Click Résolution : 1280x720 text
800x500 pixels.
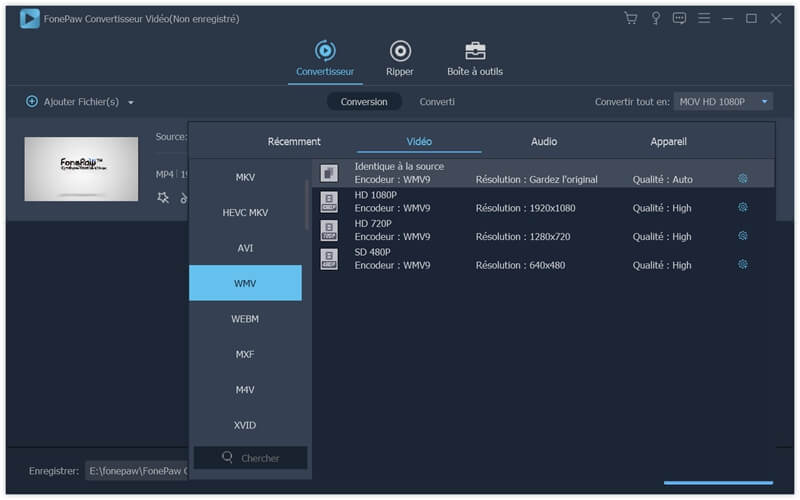[x=523, y=237]
